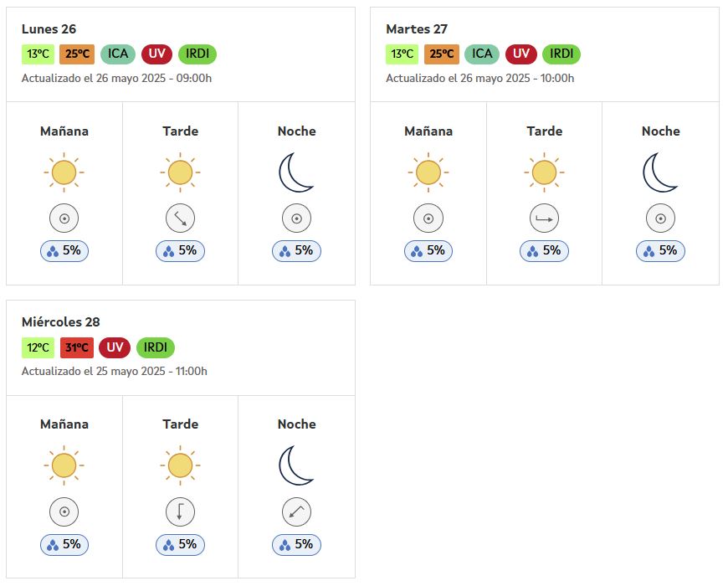The image size is (728, 586).
Task: Click Miércoles 28 Noche crescent moon icon
Action: [296, 465]
